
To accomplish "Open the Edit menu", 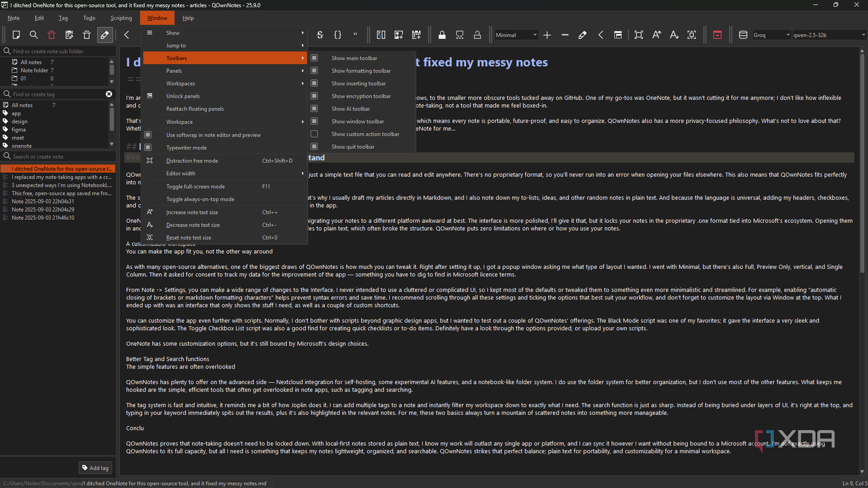I will pyautogui.click(x=39, y=18).
